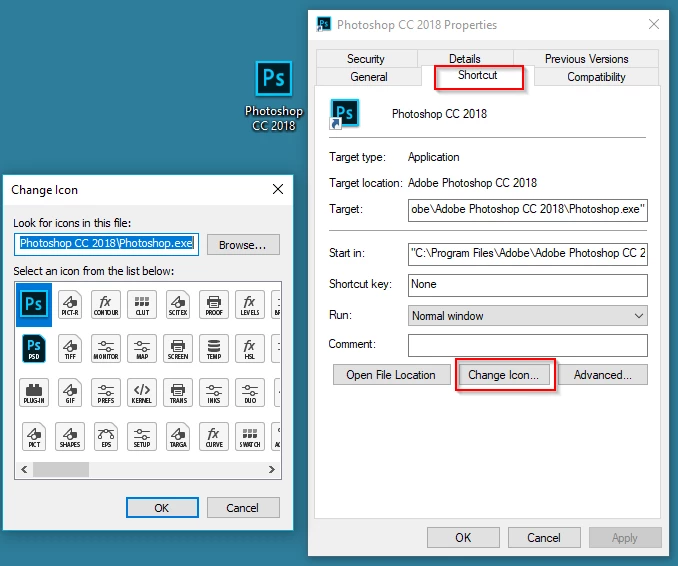This screenshot has width=678, height=566.
Task: Choose the PROOF printer icon
Action: point(214,304)
